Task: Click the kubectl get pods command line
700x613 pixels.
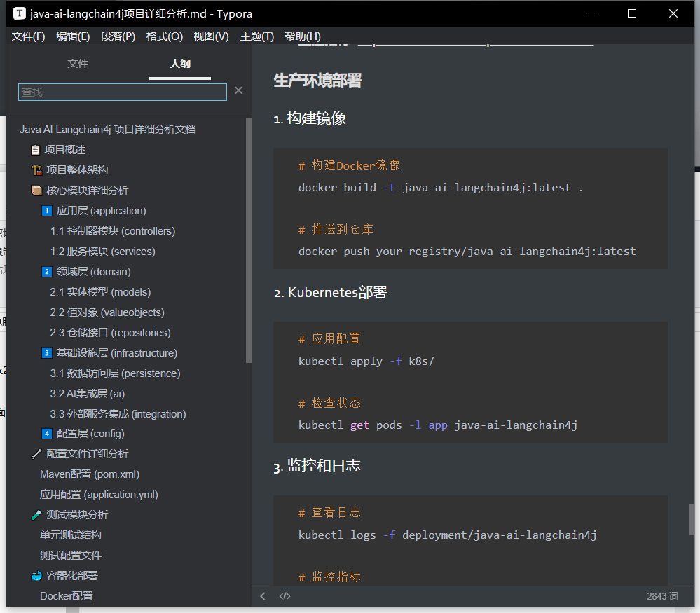Action: [x=438, y=425]
